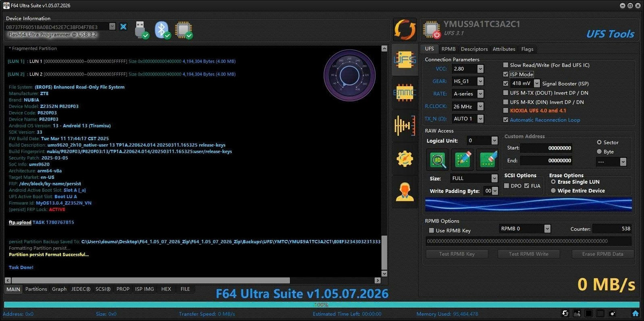644x321 pixels.
Task: Toggle the FUA SCSI option
Action: pos(527,186)
